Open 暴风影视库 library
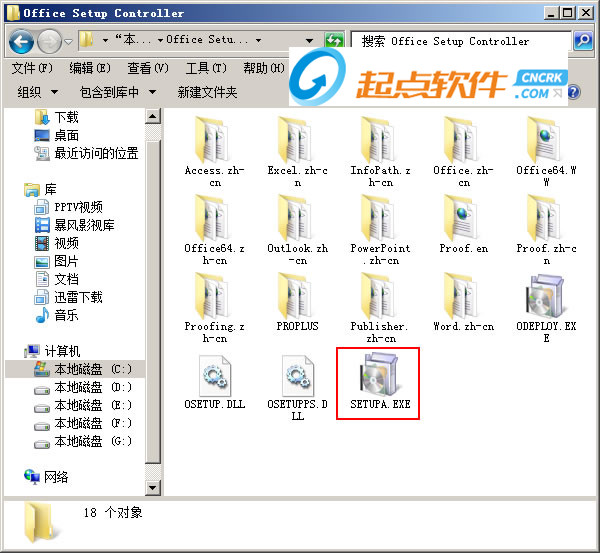 [75, 225]
